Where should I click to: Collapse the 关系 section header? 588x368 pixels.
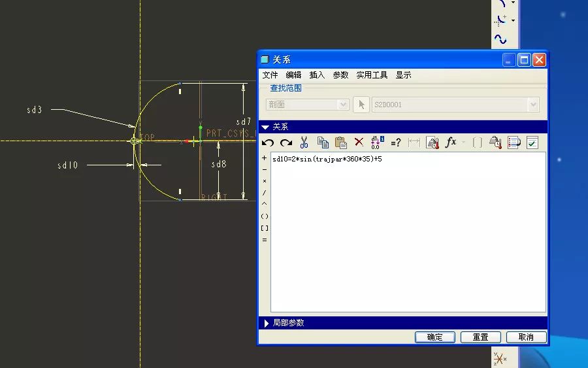click(402, 127)
